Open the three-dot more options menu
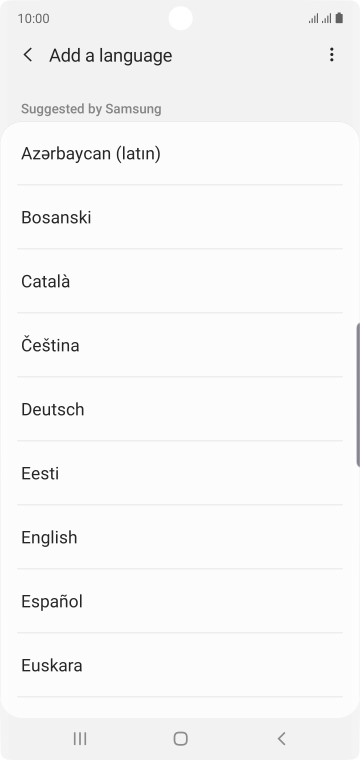 click(331, 55)
